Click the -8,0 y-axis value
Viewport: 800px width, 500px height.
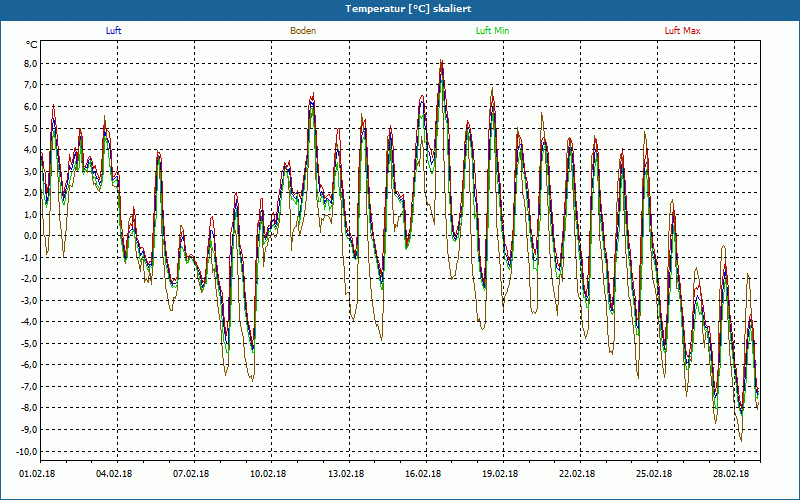28,409
